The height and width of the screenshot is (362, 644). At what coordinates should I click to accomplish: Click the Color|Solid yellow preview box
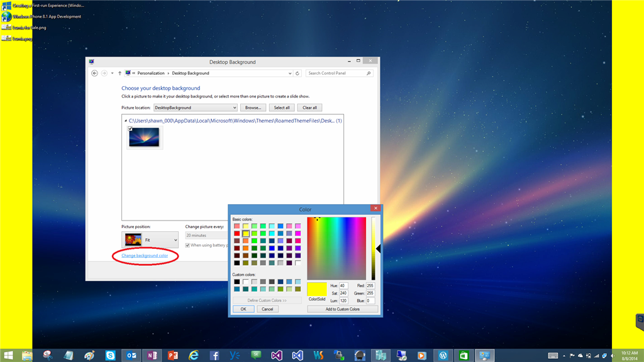coord(317,289)
